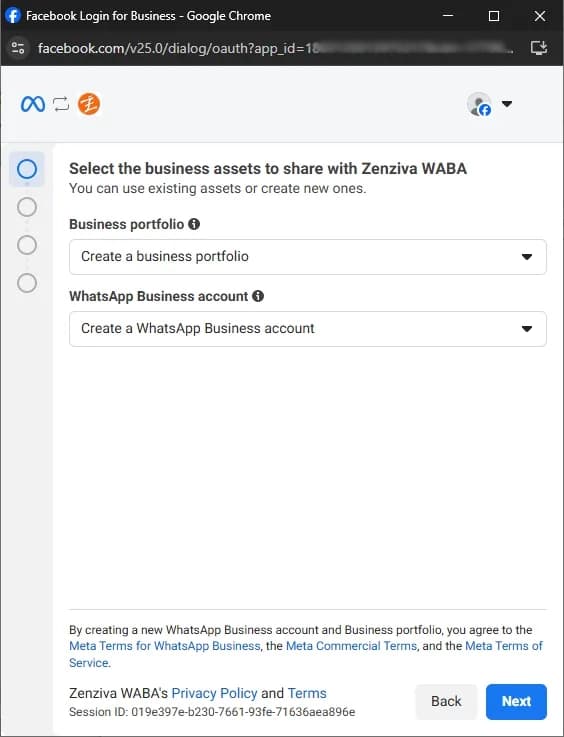Click the site information icon in the address bar

(18, 48)
